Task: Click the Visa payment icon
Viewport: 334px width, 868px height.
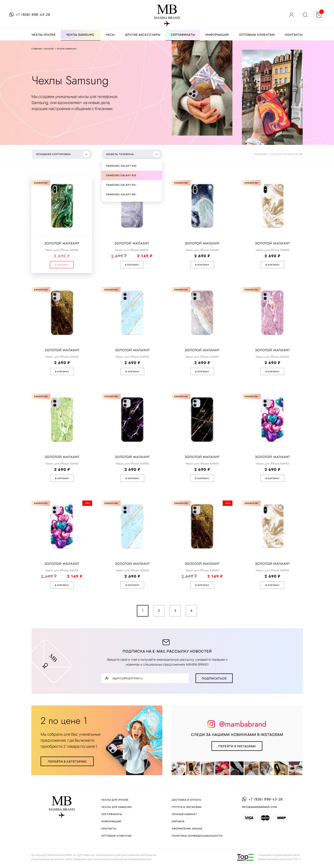Action: pos(249,818)
